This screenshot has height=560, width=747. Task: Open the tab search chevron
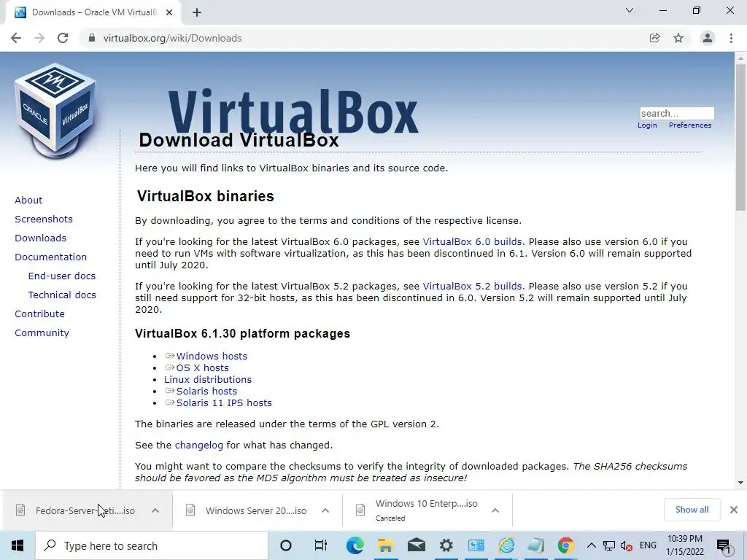pos(630,10)
